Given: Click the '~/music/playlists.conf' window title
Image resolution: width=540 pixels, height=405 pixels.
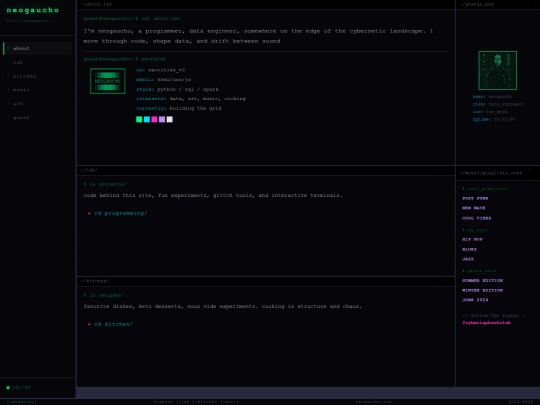Looking at the screenshot, I should [491, 173].
